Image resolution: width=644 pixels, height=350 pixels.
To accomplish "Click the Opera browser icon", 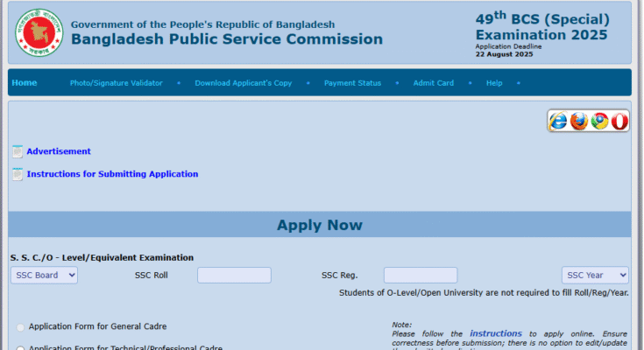I will pos(619,121).
